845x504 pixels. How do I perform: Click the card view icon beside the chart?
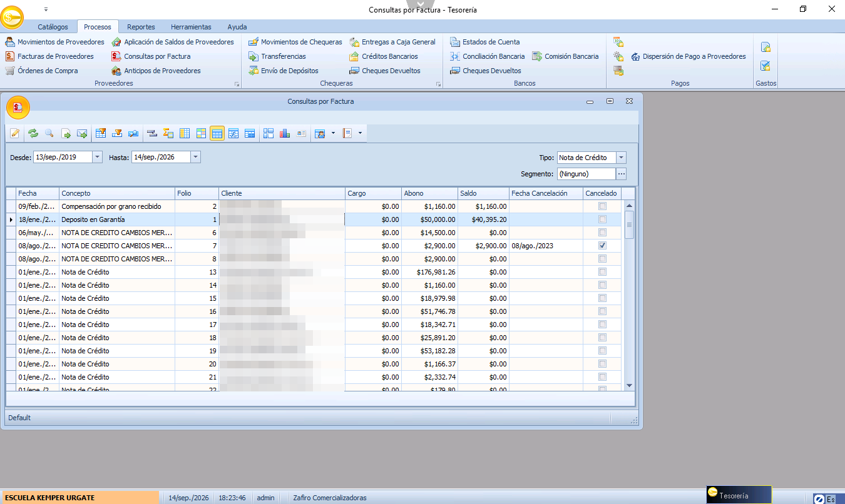click(x=301, y=133)
